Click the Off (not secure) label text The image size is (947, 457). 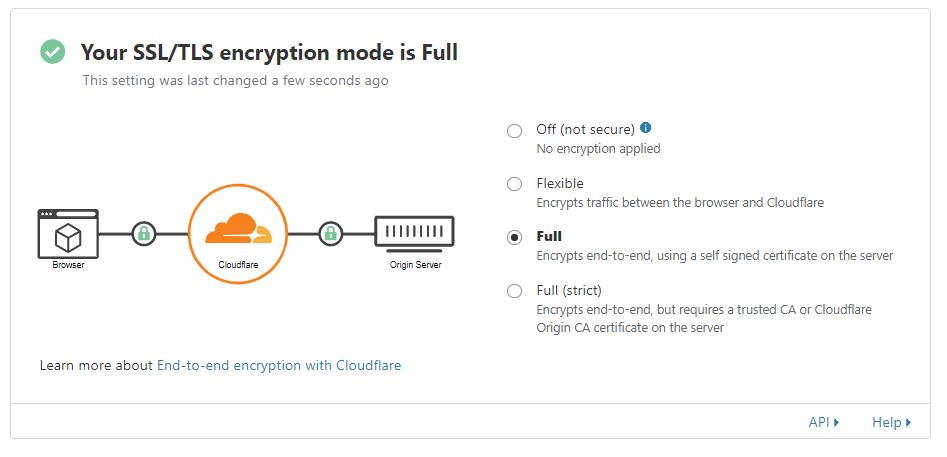coord(586,129)
